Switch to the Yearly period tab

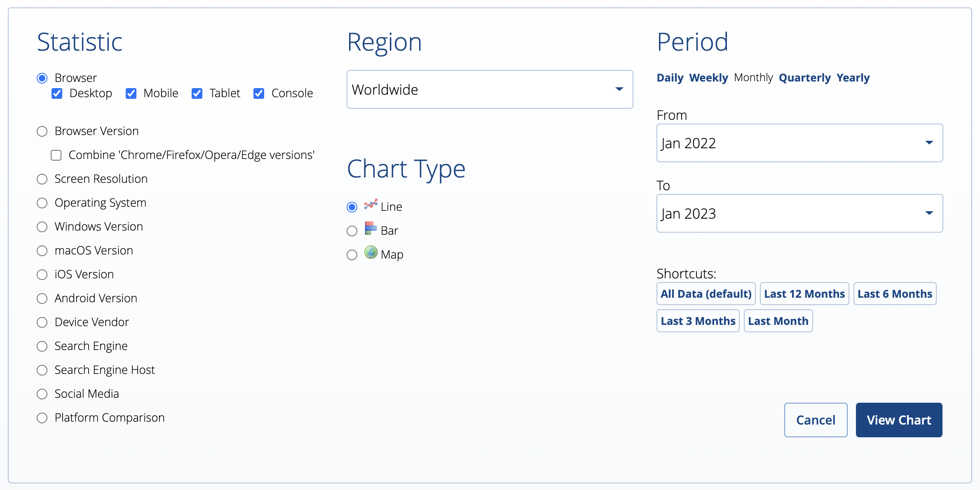(853, 78)
